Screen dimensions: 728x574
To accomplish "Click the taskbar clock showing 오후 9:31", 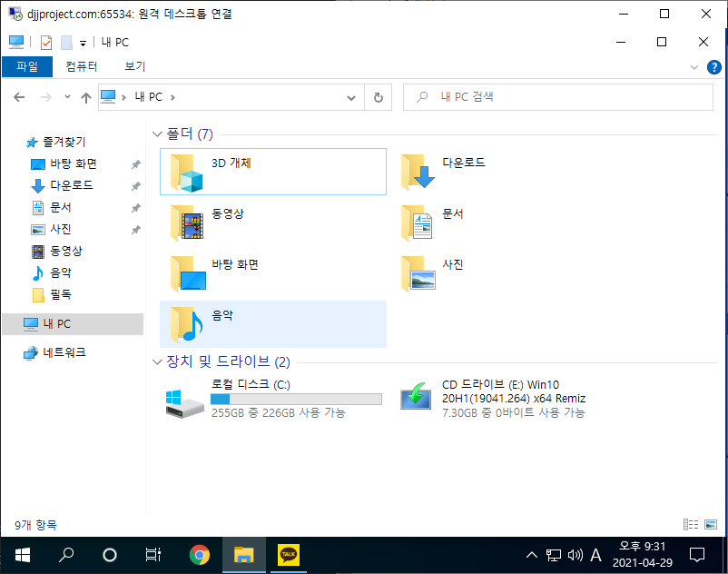I will [642, 555].
